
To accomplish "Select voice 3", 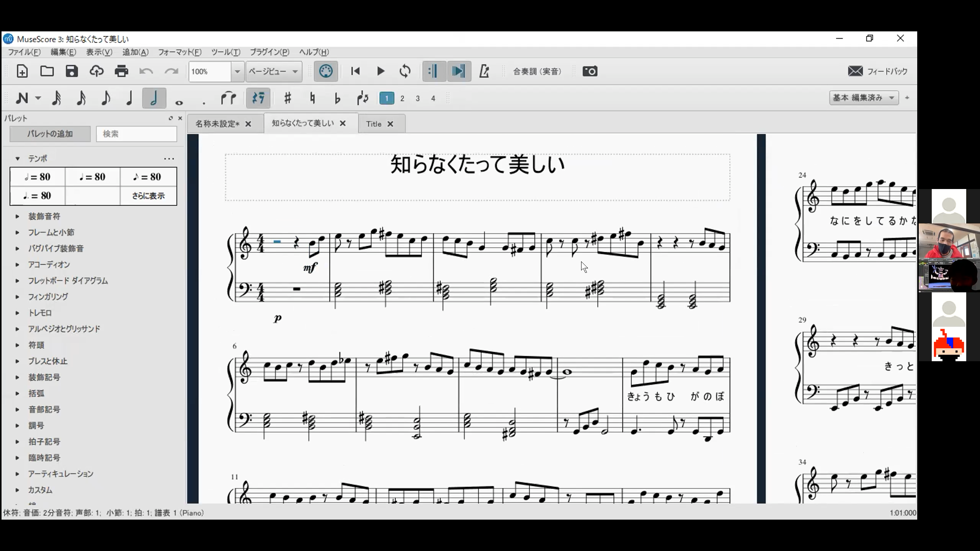I will (418, 98).
